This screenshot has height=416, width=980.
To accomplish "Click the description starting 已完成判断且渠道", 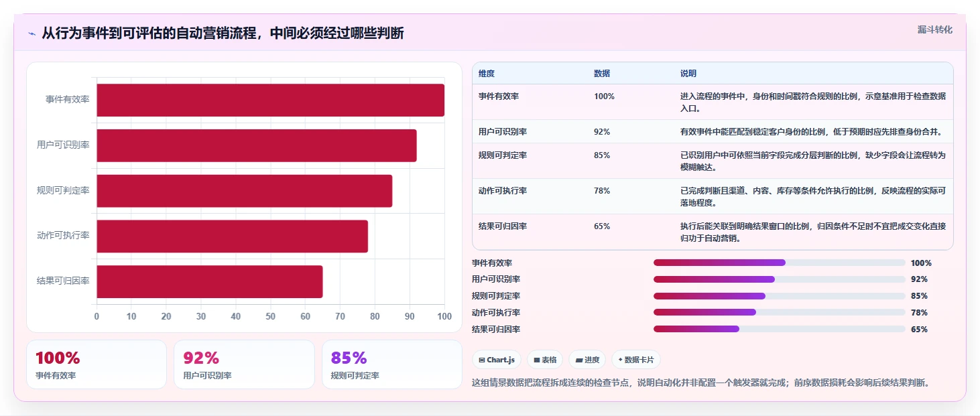I will [813, 196].
